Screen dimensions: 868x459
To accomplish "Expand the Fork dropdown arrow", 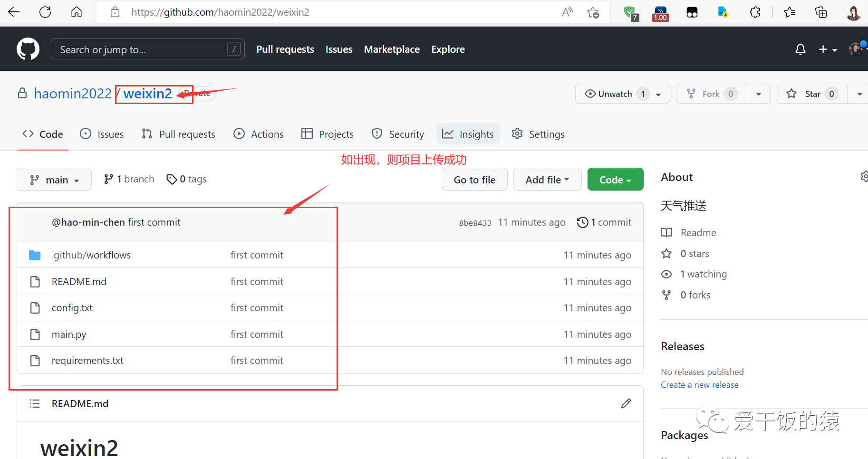I will 759,94.
